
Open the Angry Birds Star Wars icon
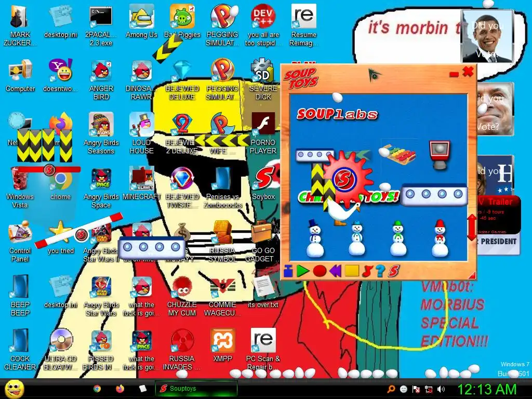click(101, 296)
